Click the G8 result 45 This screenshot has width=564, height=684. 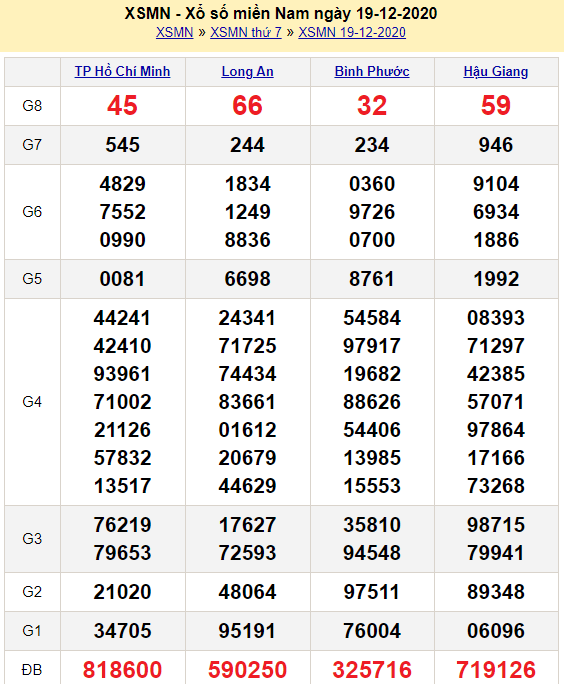[123, 106]
